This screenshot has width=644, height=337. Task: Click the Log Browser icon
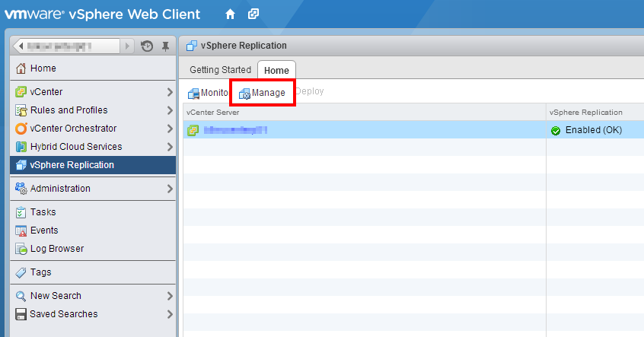(21, 249)
